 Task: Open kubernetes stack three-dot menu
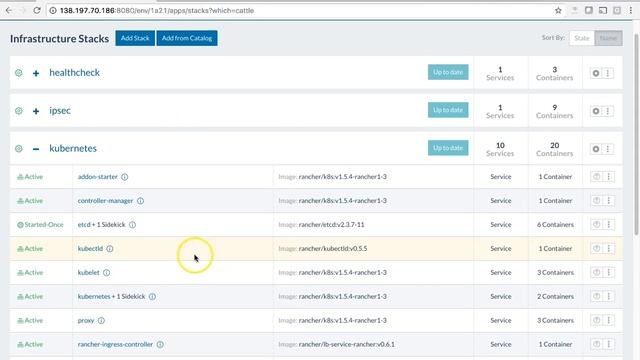(x=608, y=149)
